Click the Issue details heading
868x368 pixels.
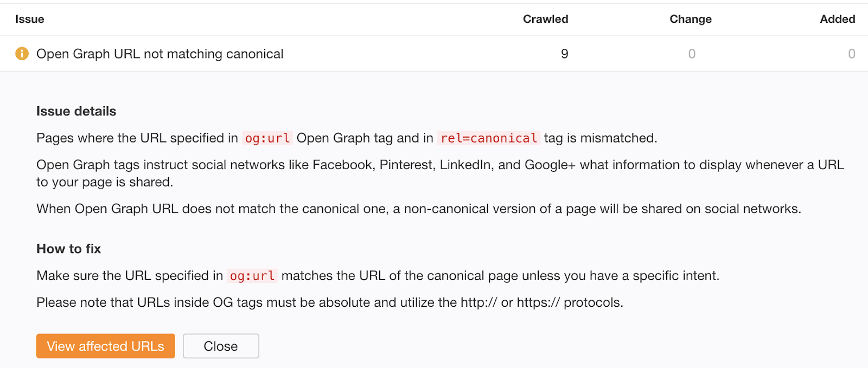point(76,111)
